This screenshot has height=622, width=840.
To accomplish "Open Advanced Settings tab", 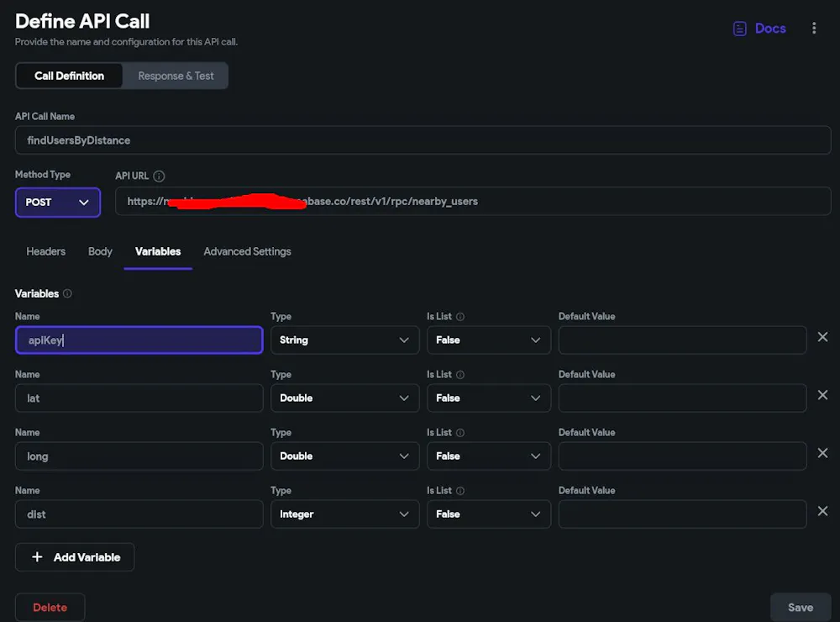I will 247,251.
